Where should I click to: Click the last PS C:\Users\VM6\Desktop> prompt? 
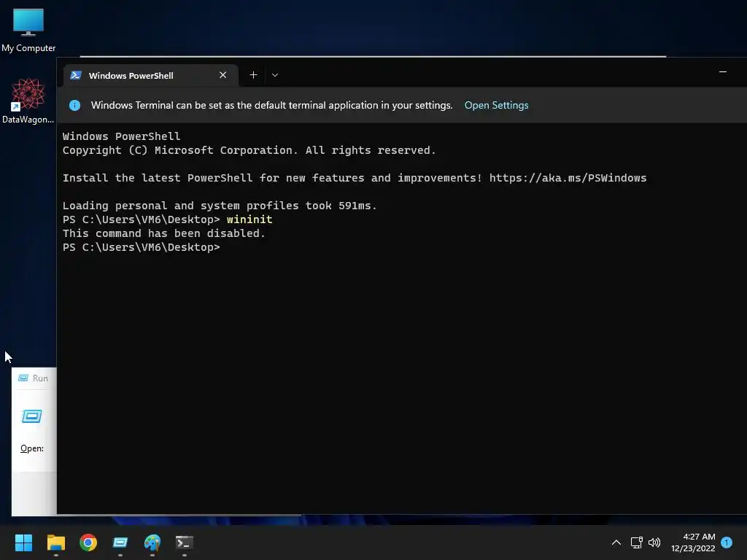pos(141,247)
